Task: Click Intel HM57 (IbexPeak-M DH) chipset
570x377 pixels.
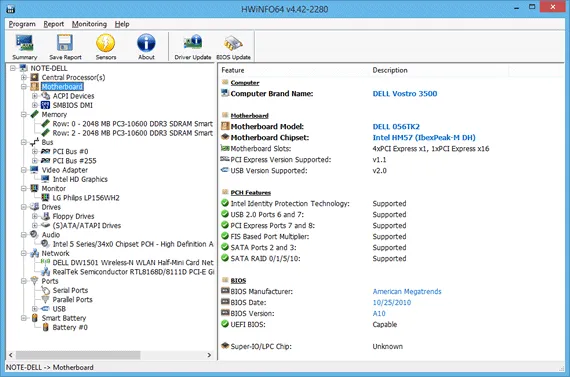Action: pyautogui.click(x=424, y=138)
